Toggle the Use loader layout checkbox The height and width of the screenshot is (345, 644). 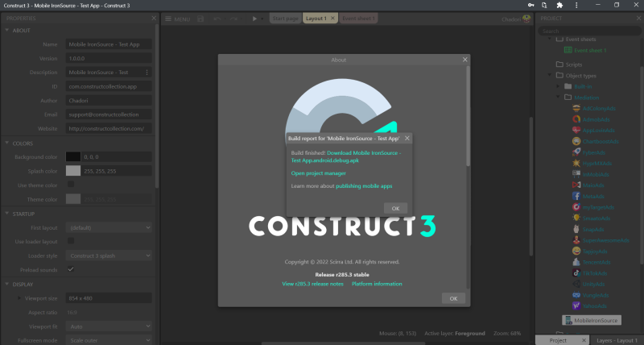(71, 240)
